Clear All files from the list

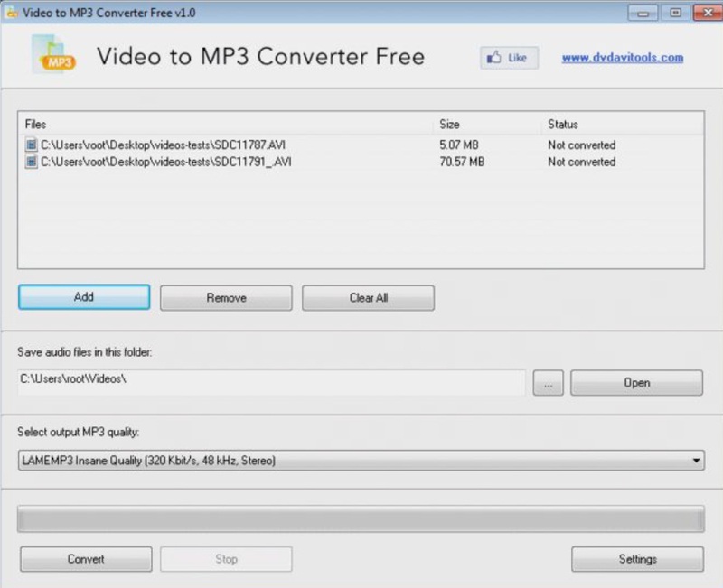coord(366,296)
